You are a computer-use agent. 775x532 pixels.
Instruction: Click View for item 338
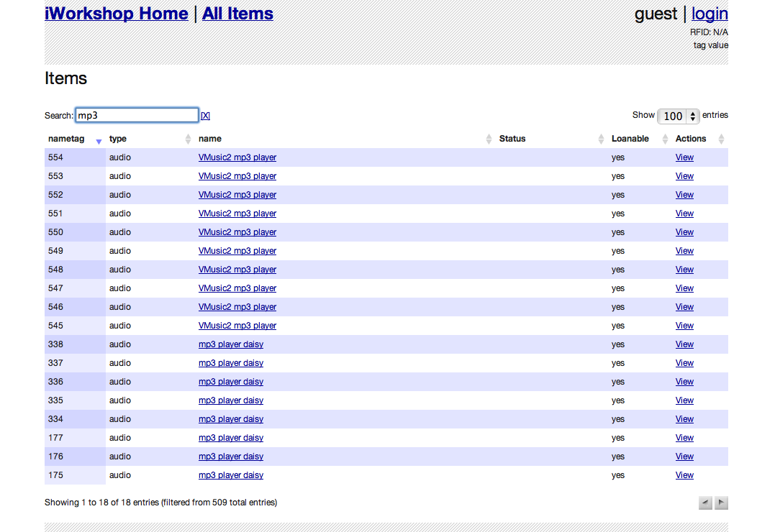click(x=684, y=344)
